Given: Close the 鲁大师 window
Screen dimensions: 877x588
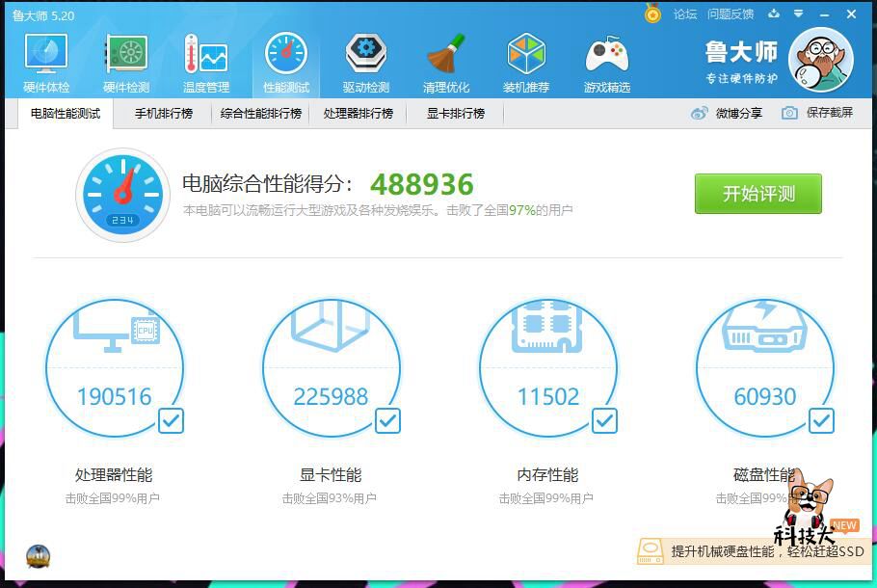Looking at the screenshot, I should pos(851,14).
